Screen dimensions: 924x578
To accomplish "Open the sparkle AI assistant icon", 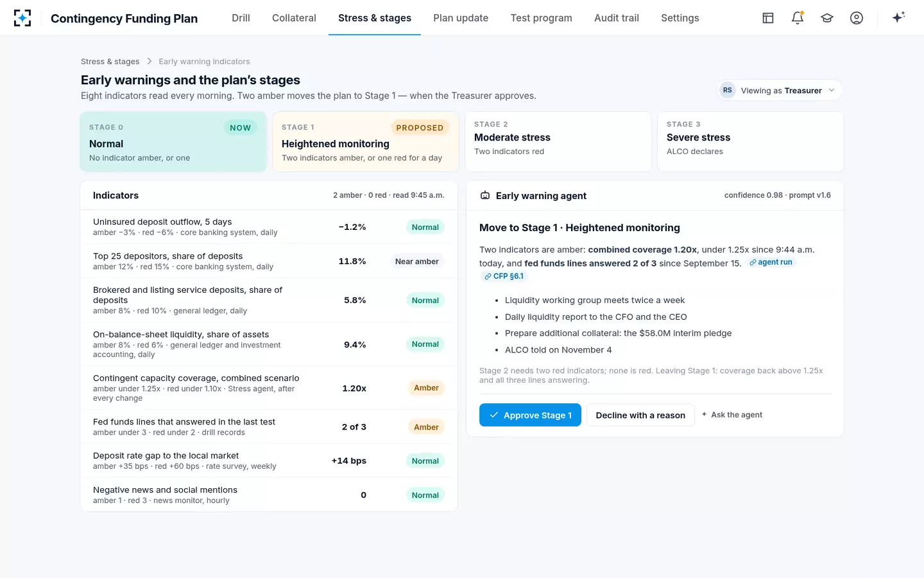I will click(898, 17).
